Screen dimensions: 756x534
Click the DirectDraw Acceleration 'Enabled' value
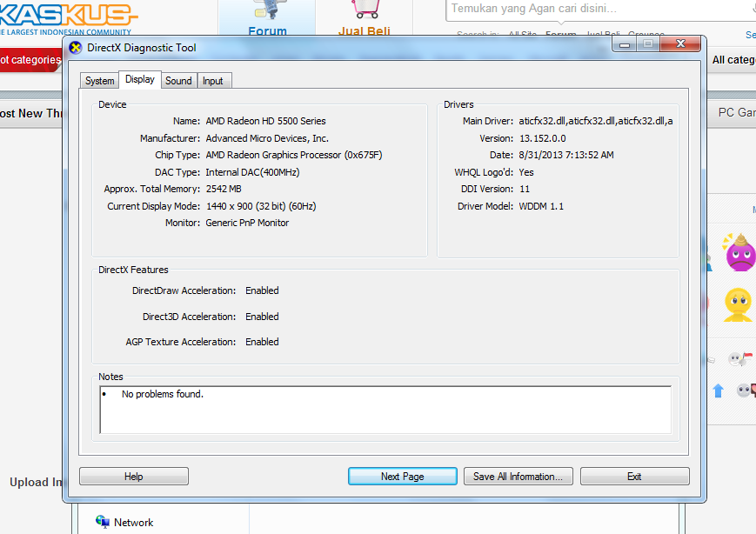coord(262,290)
